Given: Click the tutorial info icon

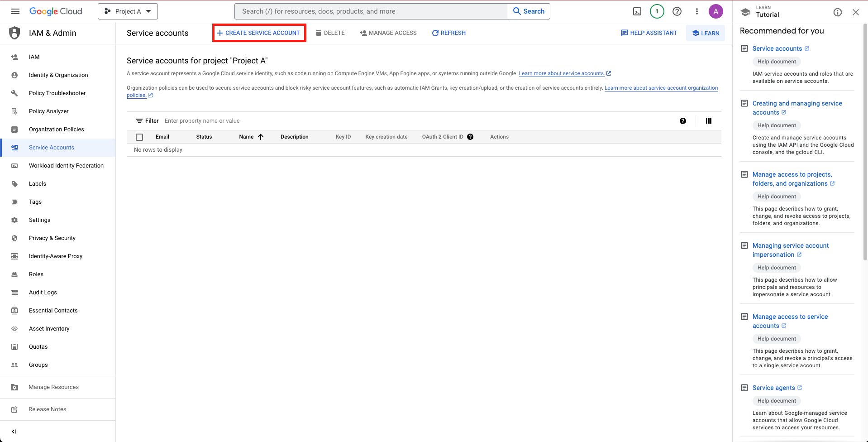Looking at the screenshot, I should pos(838,12).
